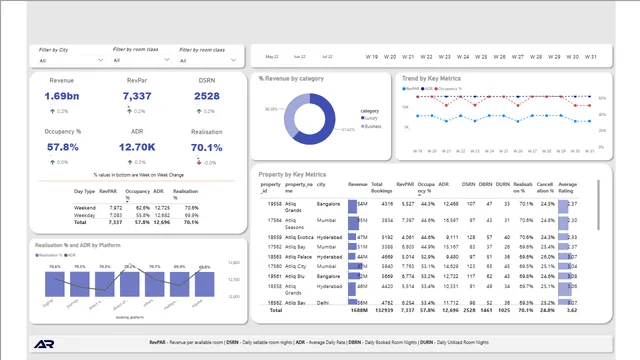Click the Property by Key Metrics title
640x360 pixels.
point(292,174)
